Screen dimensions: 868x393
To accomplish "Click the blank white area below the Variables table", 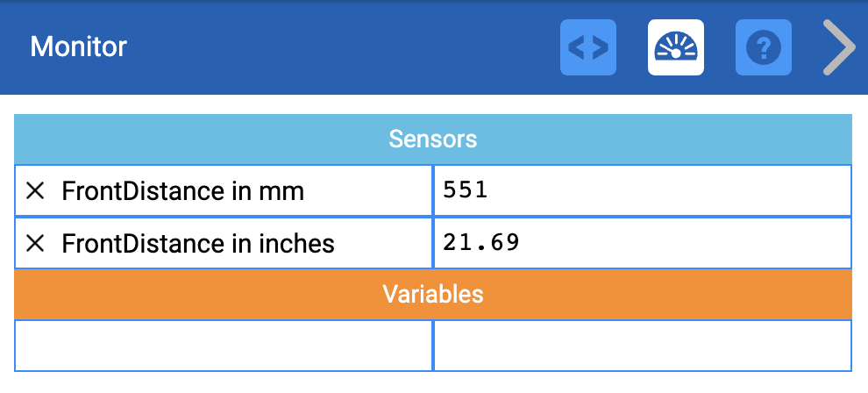I will pyautogui.click(x=433, y=382).
